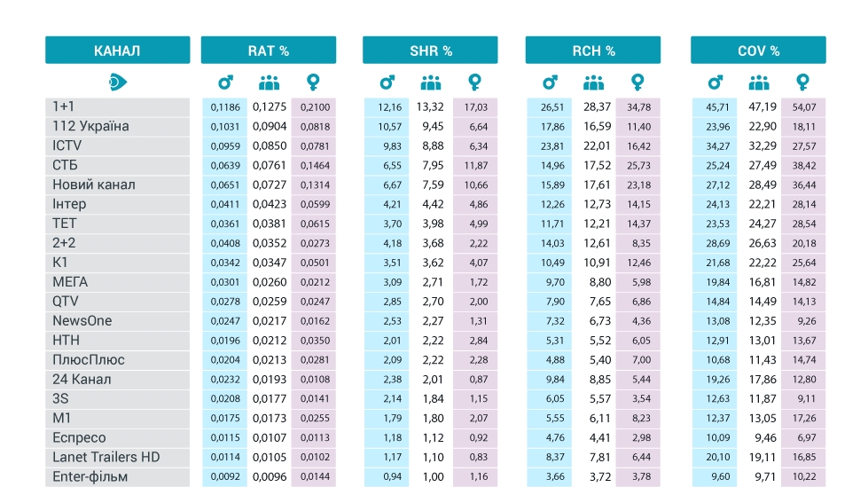This screenshot has width=868, height=487.
Task: Click the channel play icon under КАНАЛ
Action: coord(117,82)
